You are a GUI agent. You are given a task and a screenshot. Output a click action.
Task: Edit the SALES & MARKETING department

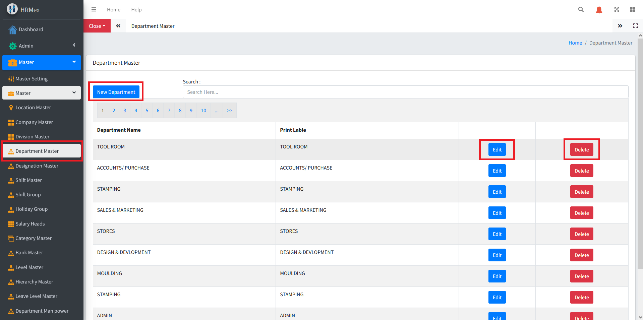pyautogui.click(x=497, y=213)
